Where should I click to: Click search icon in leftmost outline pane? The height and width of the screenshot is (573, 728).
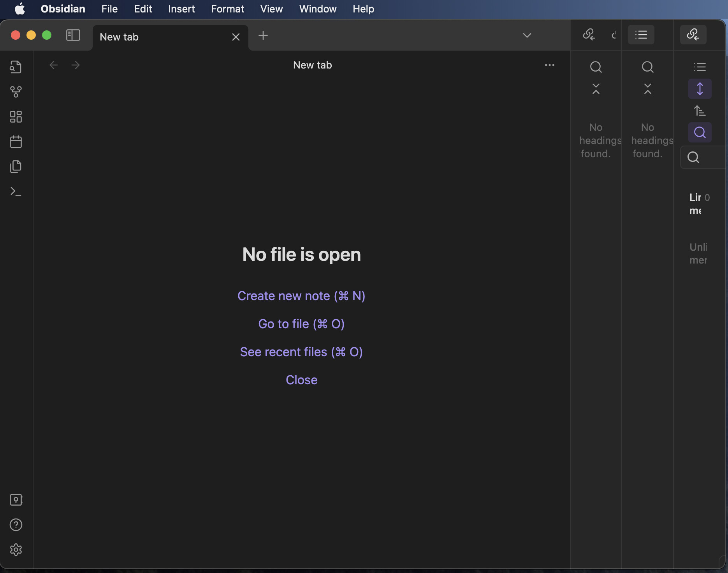point(596,67)
